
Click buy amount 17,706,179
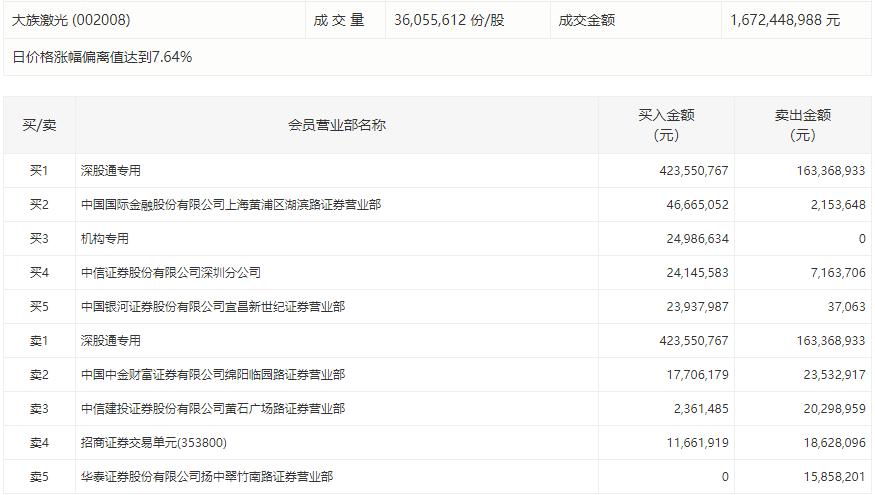(697, 375)
